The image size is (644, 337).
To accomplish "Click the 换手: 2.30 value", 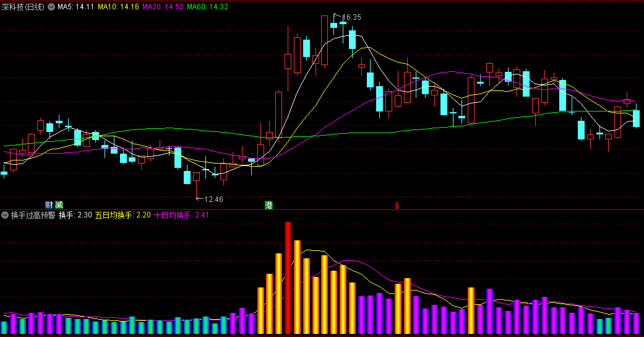I will pyautogui.click(x=75, y=215).
